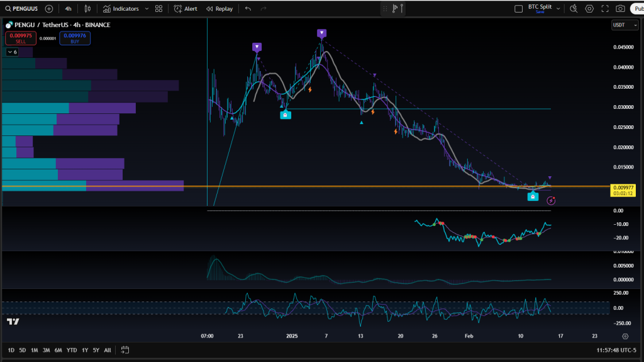
Task: Switch date range to 1M
Action: click(x=35, y=350)
